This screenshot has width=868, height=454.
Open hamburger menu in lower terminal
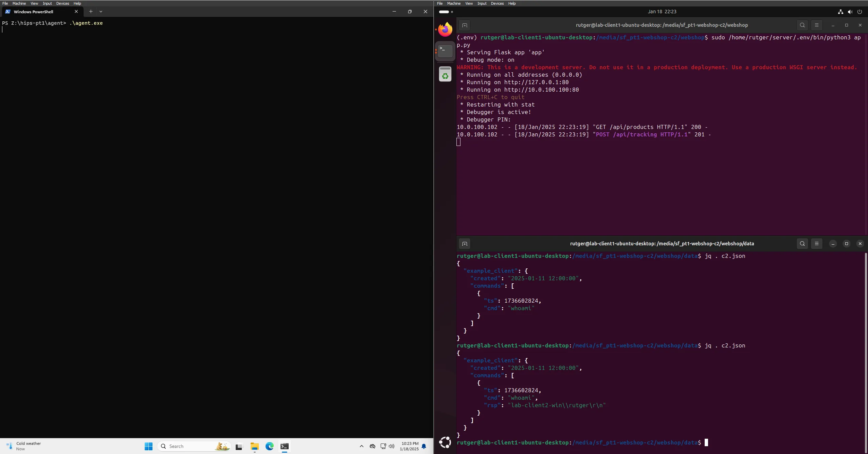(817, 244)
